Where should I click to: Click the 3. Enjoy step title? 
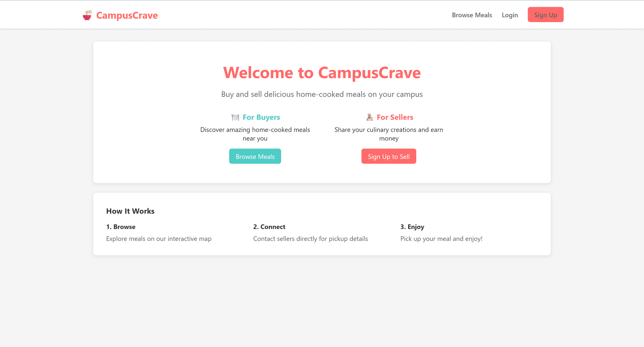412,227
